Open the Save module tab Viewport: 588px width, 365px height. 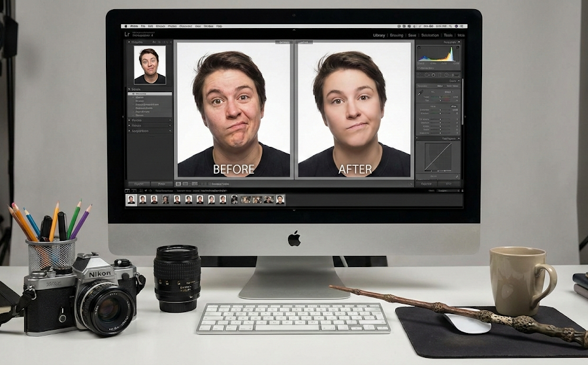(412, 35)
